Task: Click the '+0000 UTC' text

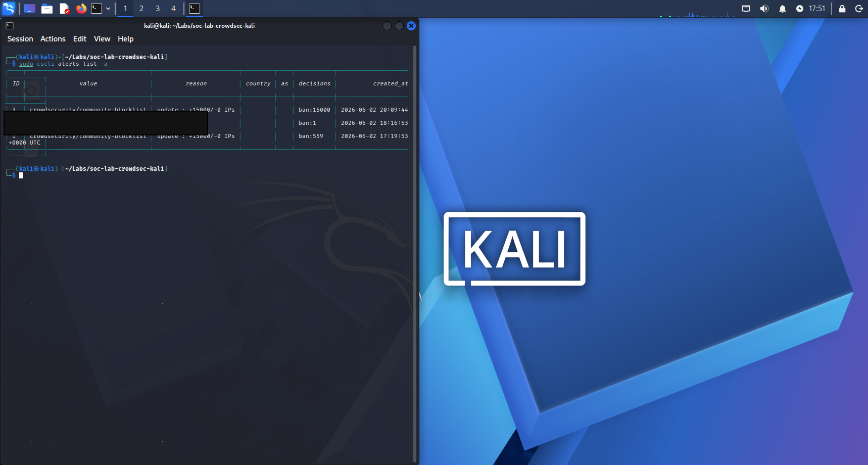Action: [x=24, y=143]
